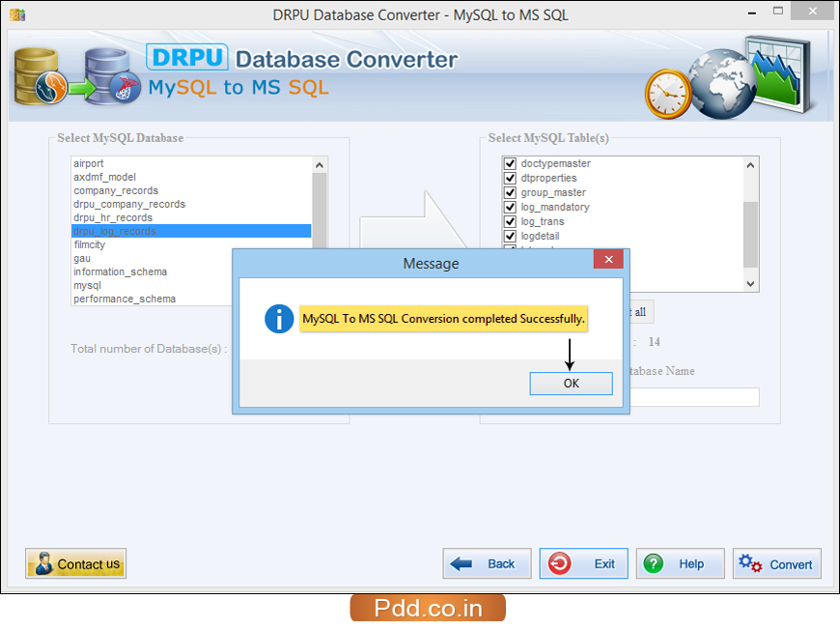This screenshot has width=840, height=628.
Task: Click the green question mark Help icon
Action: coord(654,563)
